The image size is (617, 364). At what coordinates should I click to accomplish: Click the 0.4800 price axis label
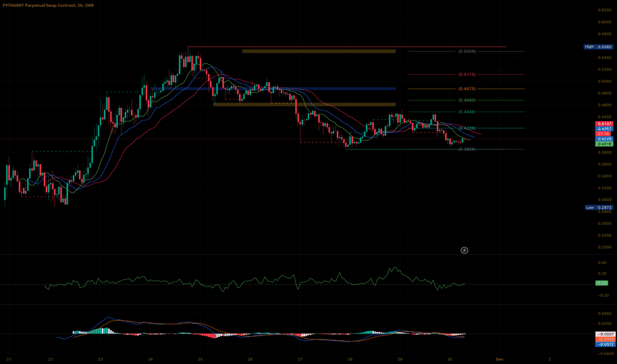click(x=604, y=93)
